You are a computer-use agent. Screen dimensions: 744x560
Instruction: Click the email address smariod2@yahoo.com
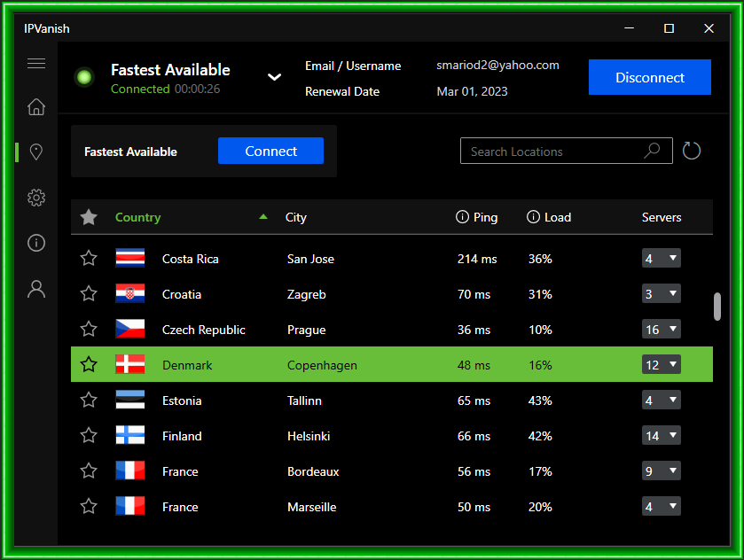[x=497, y=65]
